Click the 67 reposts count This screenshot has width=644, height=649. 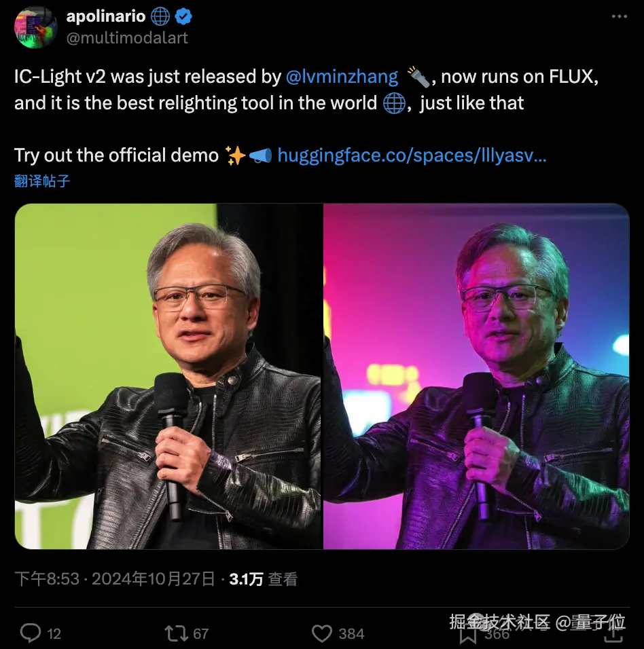[201, 633]
